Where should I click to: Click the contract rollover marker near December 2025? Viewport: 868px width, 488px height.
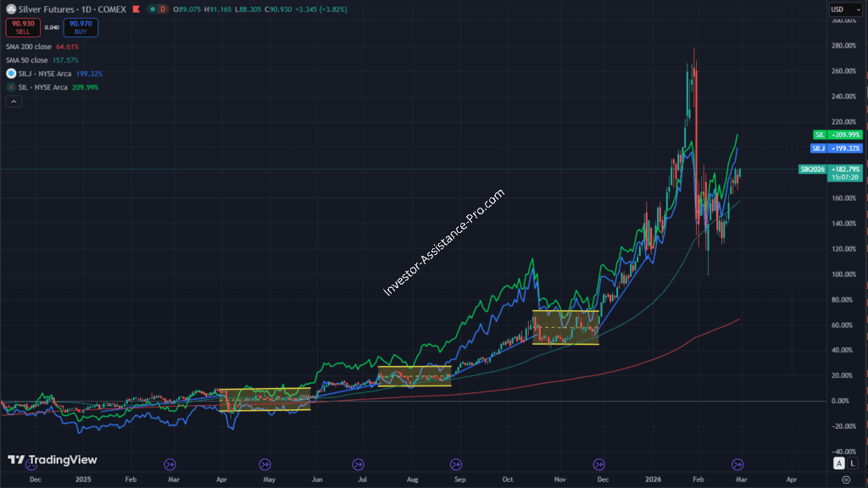click(599, 463)
